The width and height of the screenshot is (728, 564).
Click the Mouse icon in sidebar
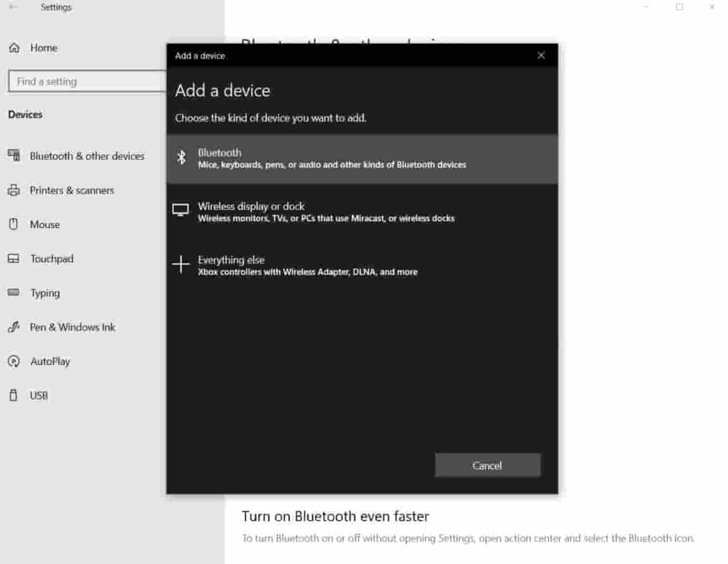tap(14, 224)
